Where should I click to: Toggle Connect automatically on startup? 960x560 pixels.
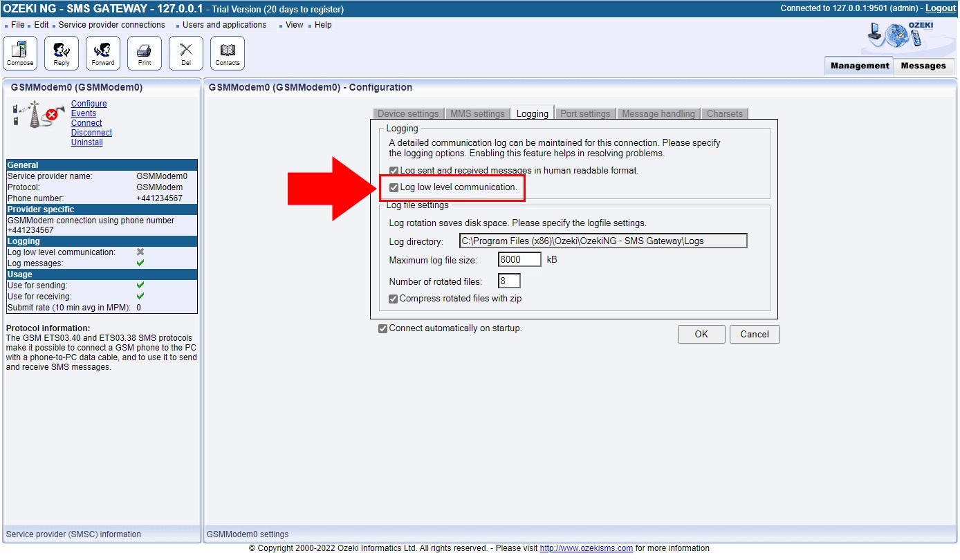coord(382,328)
